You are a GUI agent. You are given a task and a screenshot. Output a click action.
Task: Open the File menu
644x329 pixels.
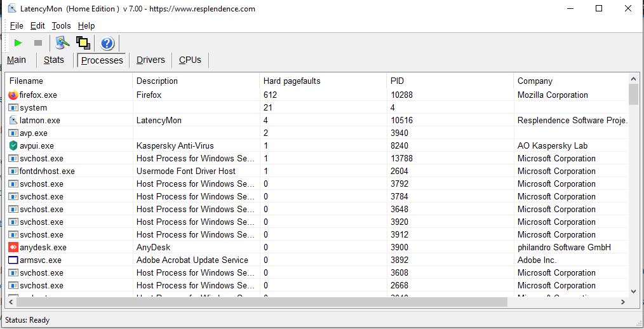pyautogui.click(x=17, y=25)
